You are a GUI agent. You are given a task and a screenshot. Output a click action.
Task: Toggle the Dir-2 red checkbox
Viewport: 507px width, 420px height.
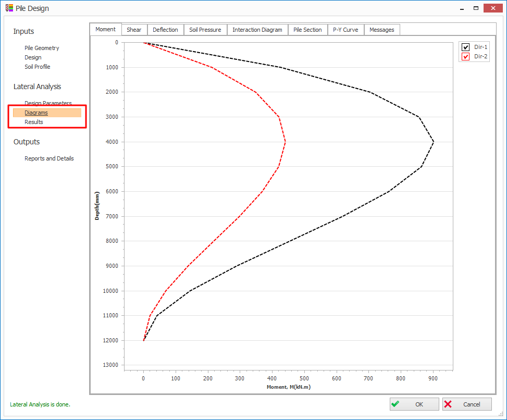pos(466,57)
